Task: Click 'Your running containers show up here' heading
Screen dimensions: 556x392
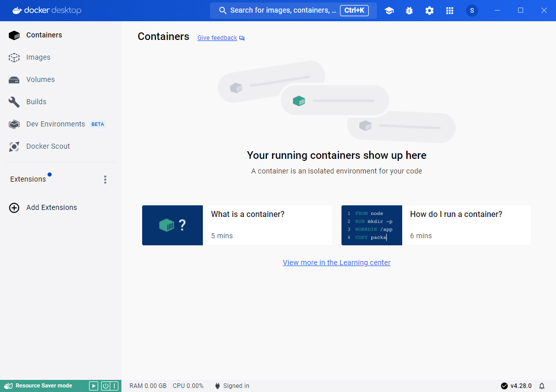Action: pos(336,155)
